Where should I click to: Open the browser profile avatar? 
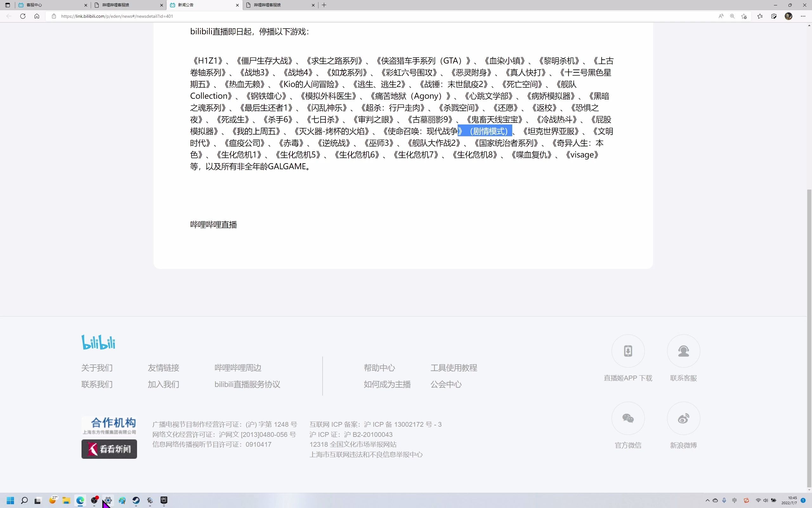pyautogui.click(x=789, y=16)
